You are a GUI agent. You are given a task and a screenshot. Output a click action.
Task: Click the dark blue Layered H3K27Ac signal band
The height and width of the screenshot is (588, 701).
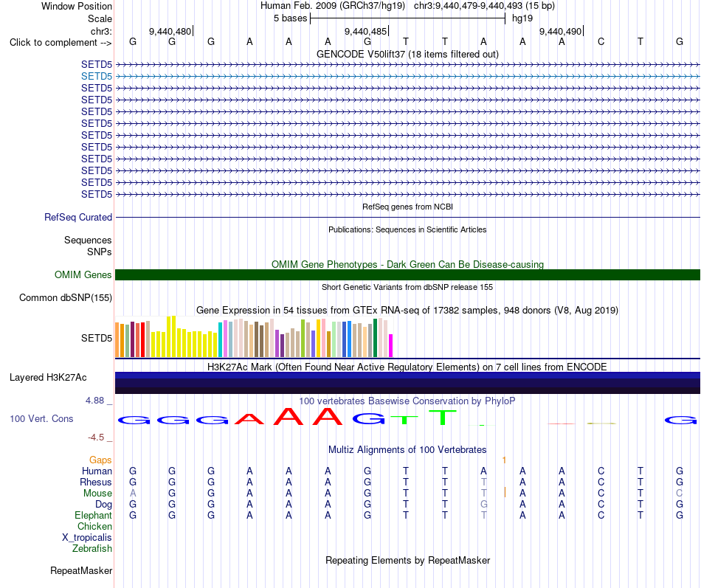pos(407,383)
